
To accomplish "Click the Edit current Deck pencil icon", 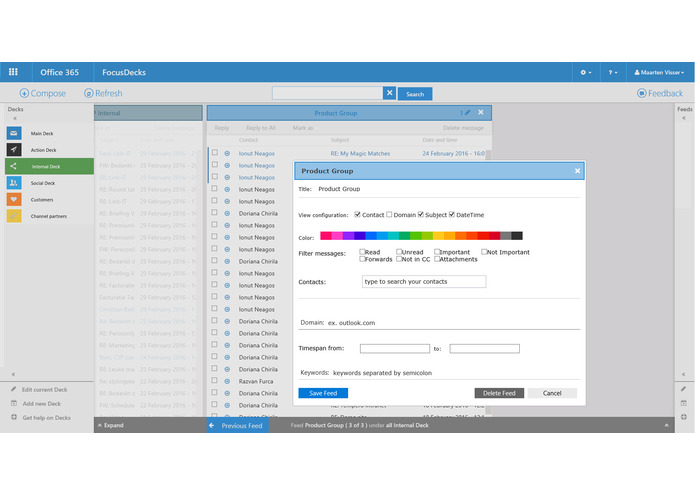I will [x=13, y=389].
